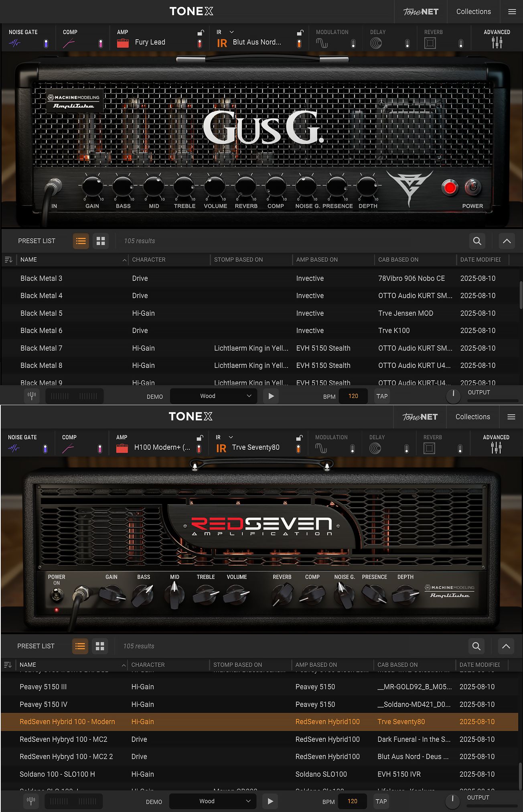Click the red amp icon beside Fury Lead

[x=123, y=43]
